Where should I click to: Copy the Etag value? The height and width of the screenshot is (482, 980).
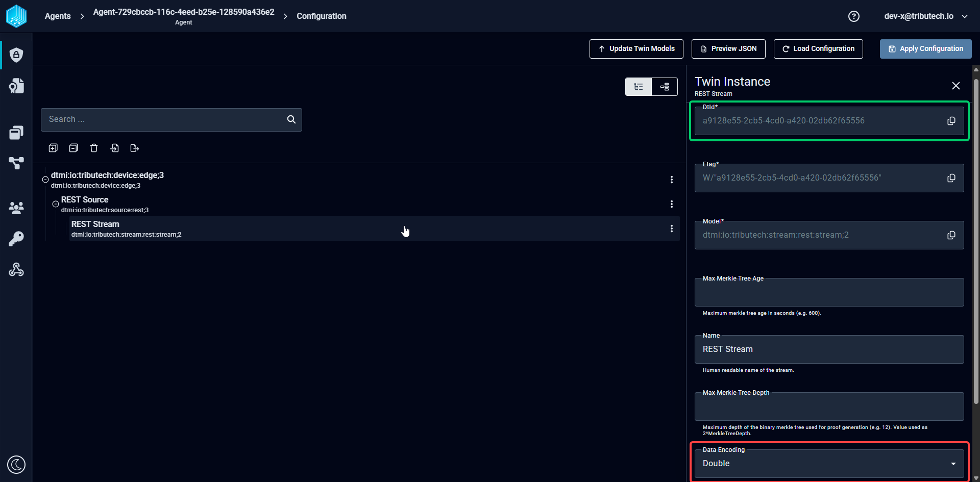(951, 178)
